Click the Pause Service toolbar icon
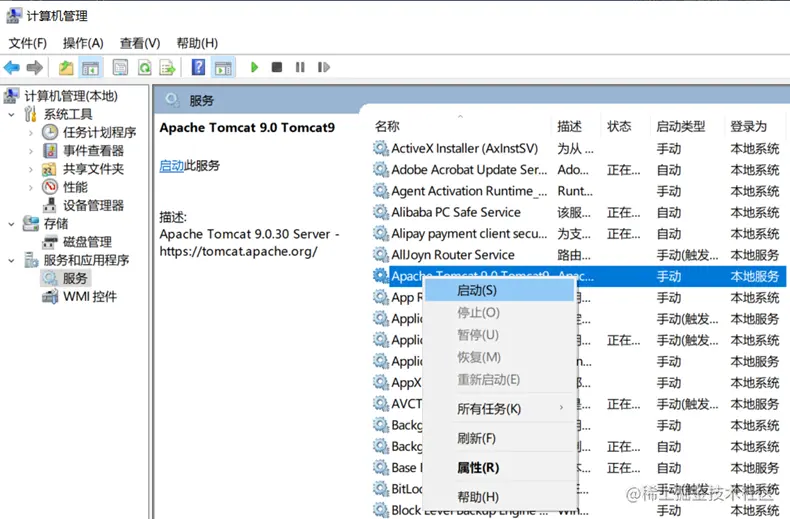This screenshot has width=790, height=519. pos(300,67)
